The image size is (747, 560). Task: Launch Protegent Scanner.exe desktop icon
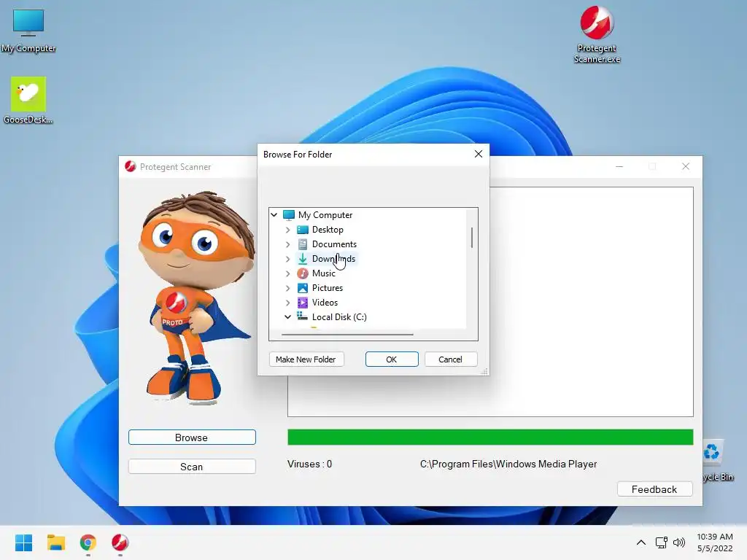coord(597,34)
